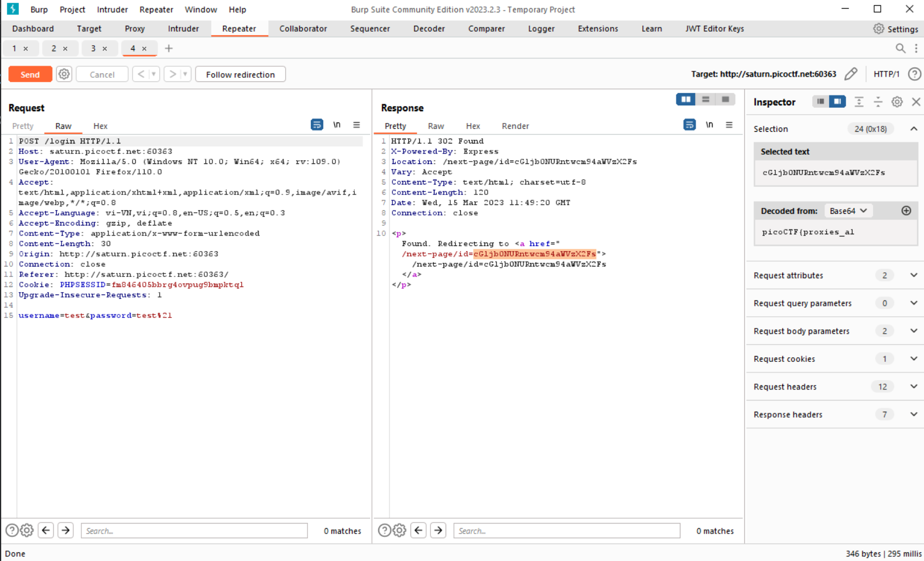This screenshot has height=561, width=924.
Task: Go forward to next request arrow
Action: 172,74
